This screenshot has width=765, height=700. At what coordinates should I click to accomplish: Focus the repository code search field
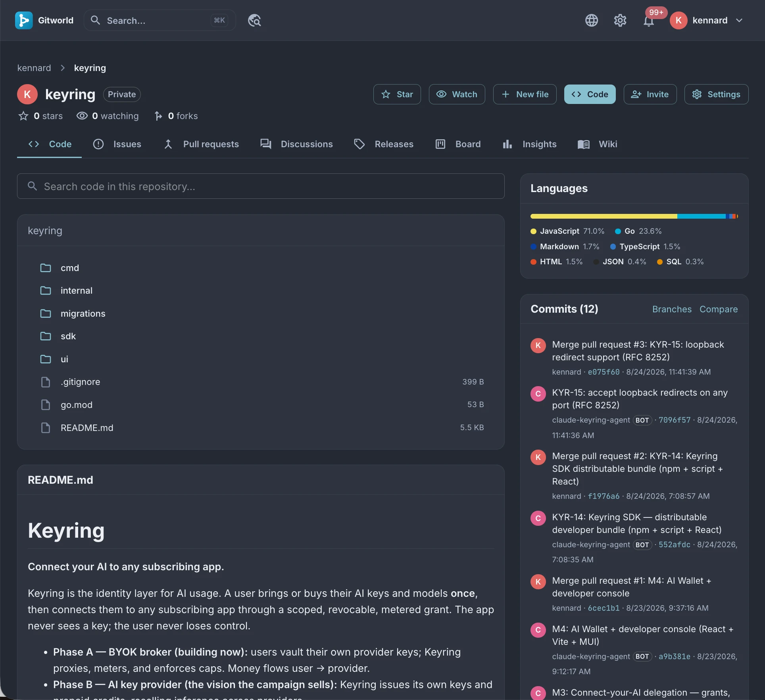pyautogui.click(x=261, y=186)
